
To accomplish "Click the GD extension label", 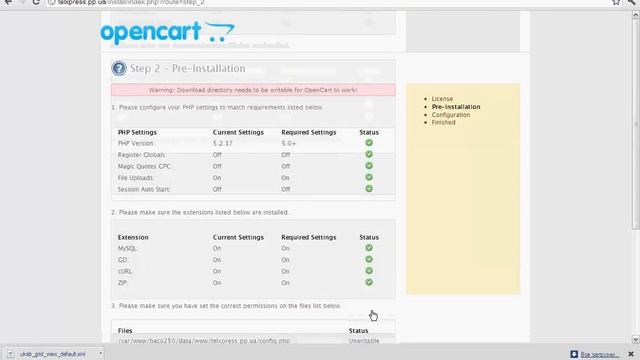I will tap(122, 260).
